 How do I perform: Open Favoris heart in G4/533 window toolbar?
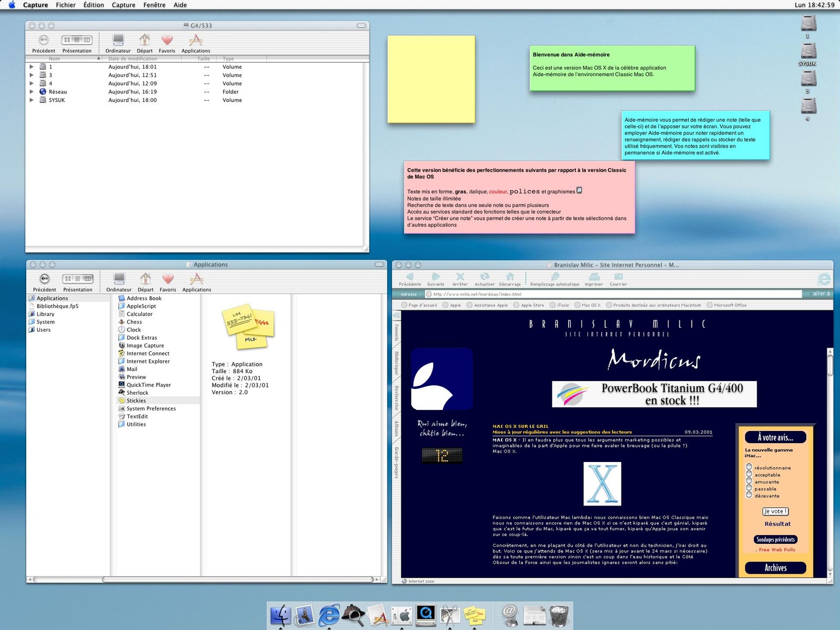point(167,44)
